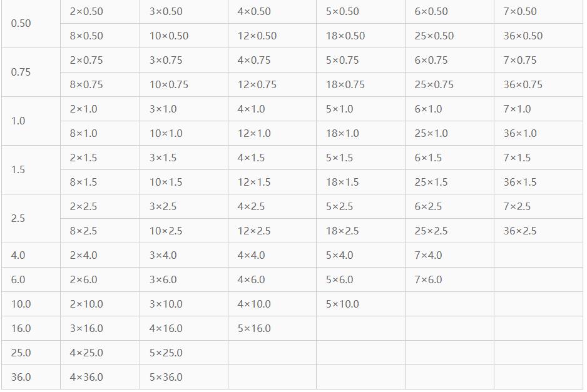The image size is (587, 392).
Task: Click the 10.0 row header
Action: point(21,304)
